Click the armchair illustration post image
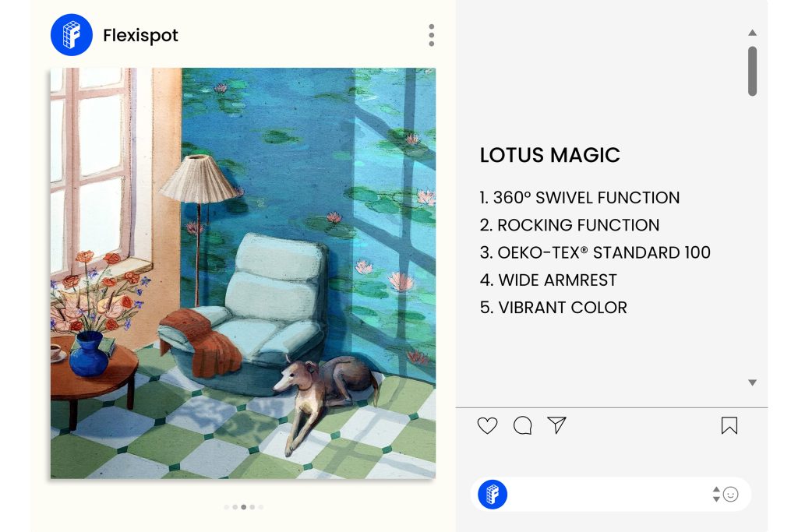Screen dimensions: 798x532 (x=243, y=273)
